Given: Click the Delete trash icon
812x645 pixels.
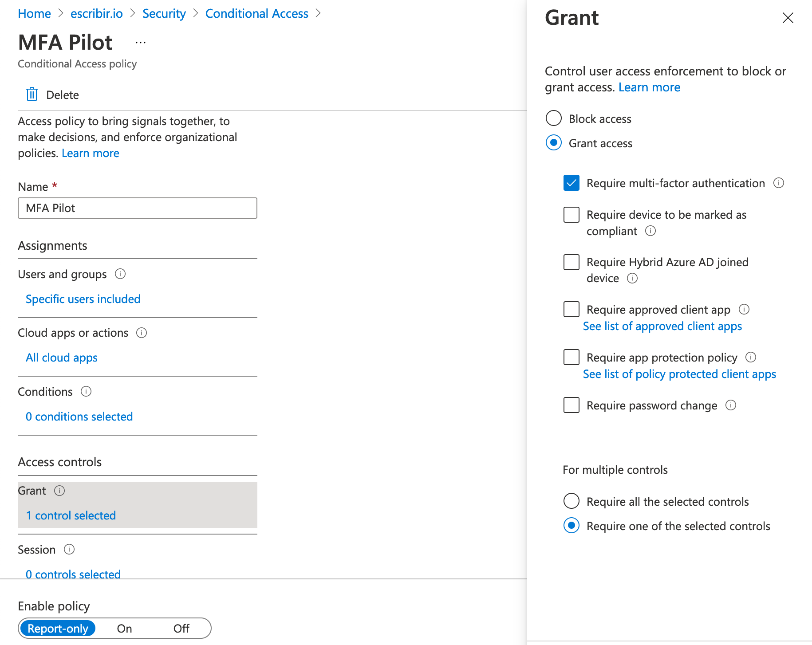Looking at the screenshot, I should (x=32, y=94).
